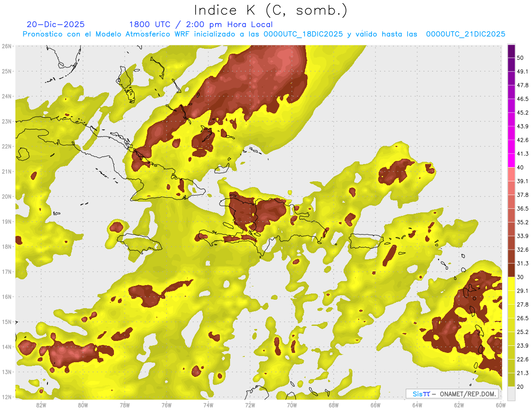Image resolution: width=532 pixels, height=411 pixels.
Task: Click the colorbar label "23.9"
Action: point(523,345)
